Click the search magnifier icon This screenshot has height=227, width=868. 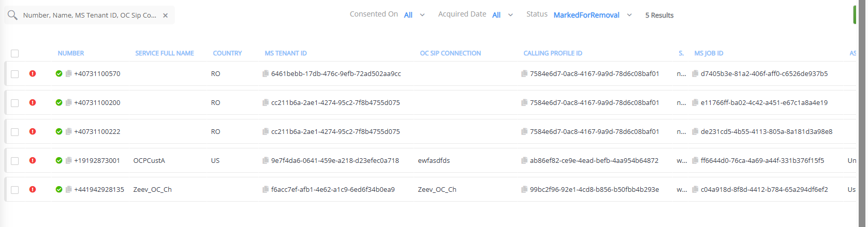(x=12, y=16)
